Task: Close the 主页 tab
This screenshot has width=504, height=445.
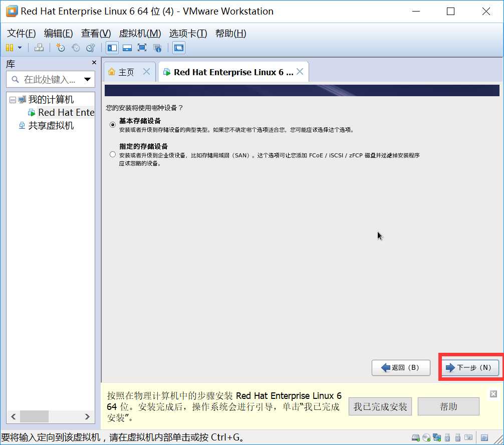Action: tap(147, 71)
